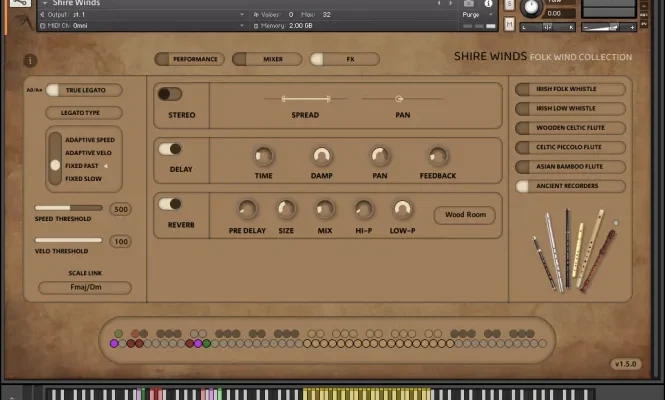Click the reverb Hi-P knob
Screen dimensions: 665x400
(364, 209)
